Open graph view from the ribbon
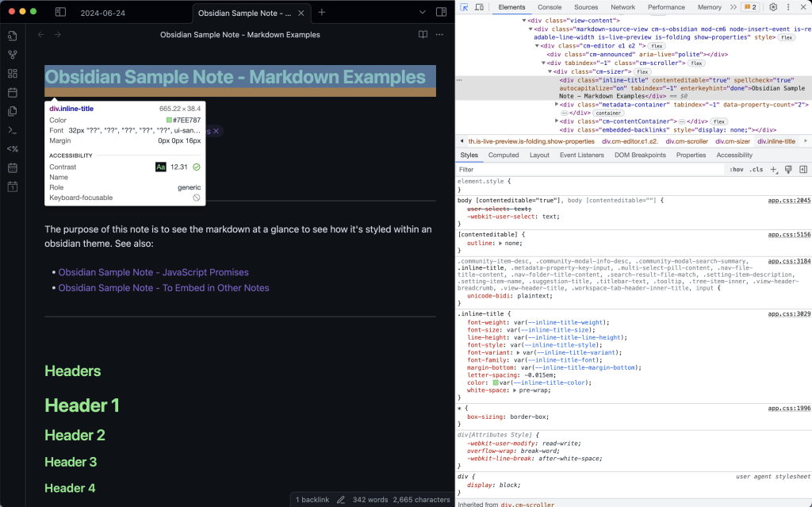 [x=13, y=55]
